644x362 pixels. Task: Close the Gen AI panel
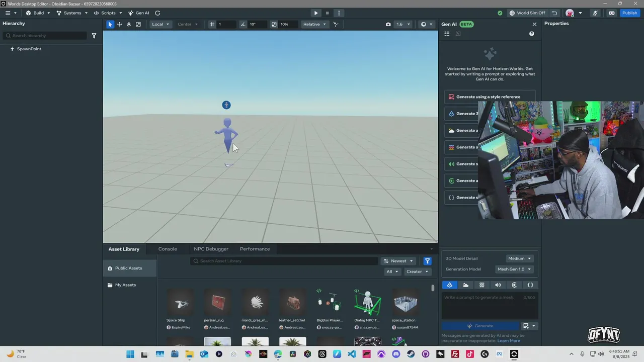click(x=534, y=24)
